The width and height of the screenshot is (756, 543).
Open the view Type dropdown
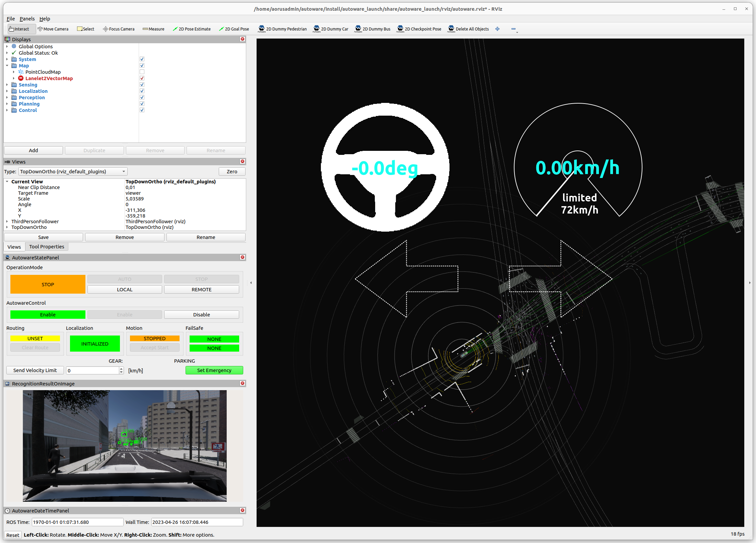click(73, 172)
